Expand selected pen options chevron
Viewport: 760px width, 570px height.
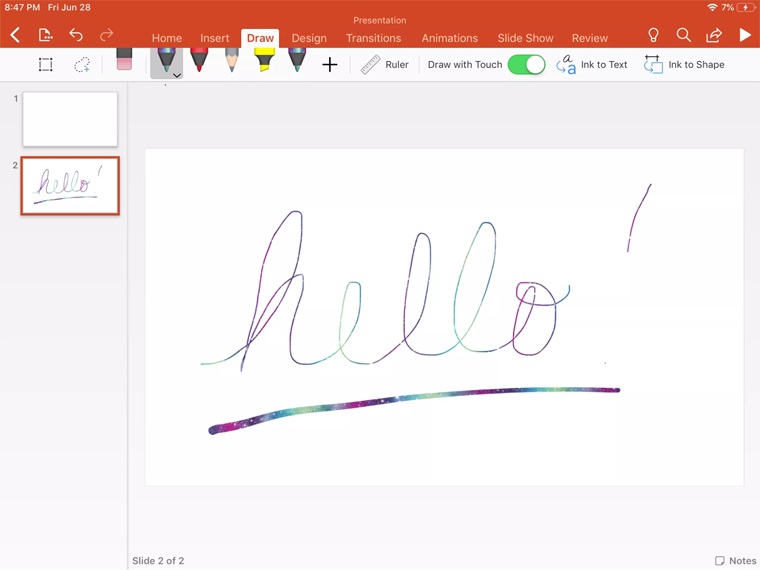[x=177, y=75]
